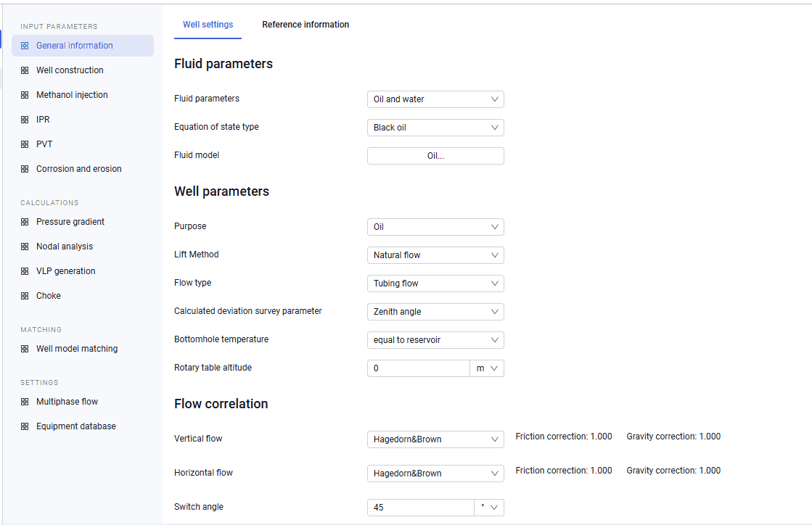Image resolution: width=812 pixels, height=525 pixels.
Task: Open the PVT section
Action: (x=83, y=144)
